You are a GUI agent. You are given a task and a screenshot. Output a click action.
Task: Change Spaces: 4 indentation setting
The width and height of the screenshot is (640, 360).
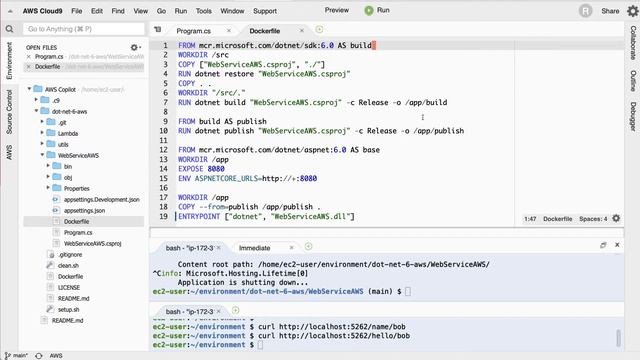click(593, 219)
